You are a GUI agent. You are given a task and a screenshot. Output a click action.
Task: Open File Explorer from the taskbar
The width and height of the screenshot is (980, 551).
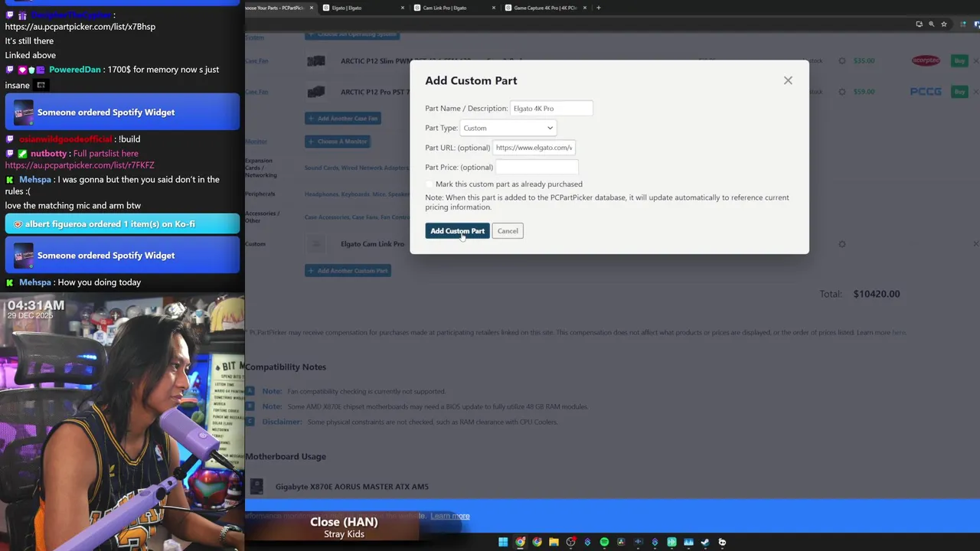click(554, 542)
